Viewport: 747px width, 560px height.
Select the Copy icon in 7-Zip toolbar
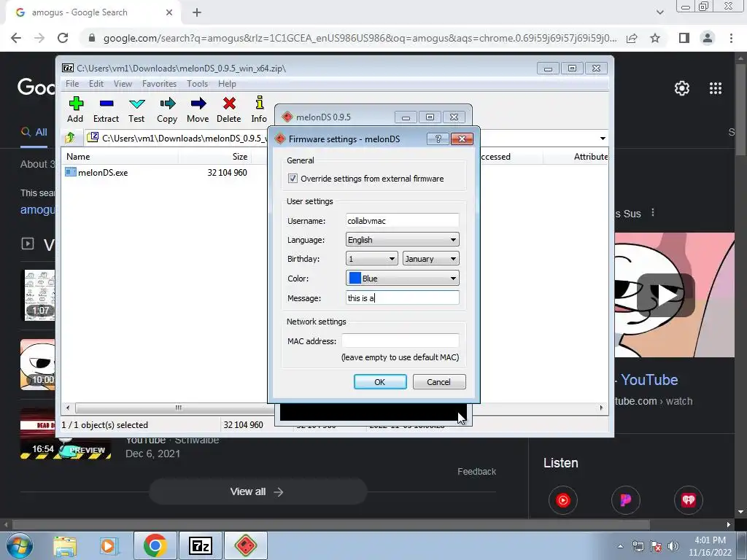pos(167,110)
